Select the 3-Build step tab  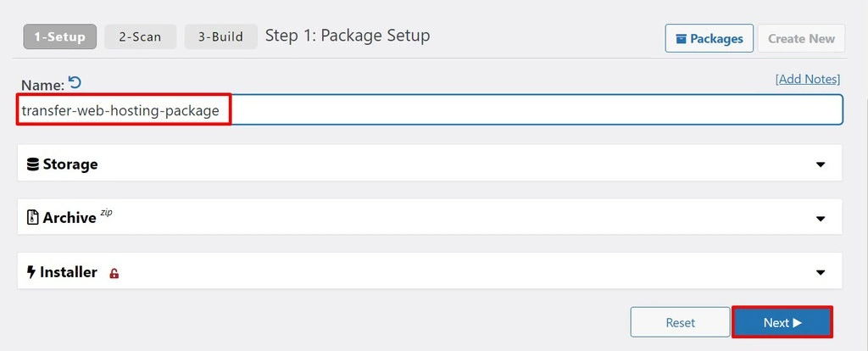coord(220,37)
